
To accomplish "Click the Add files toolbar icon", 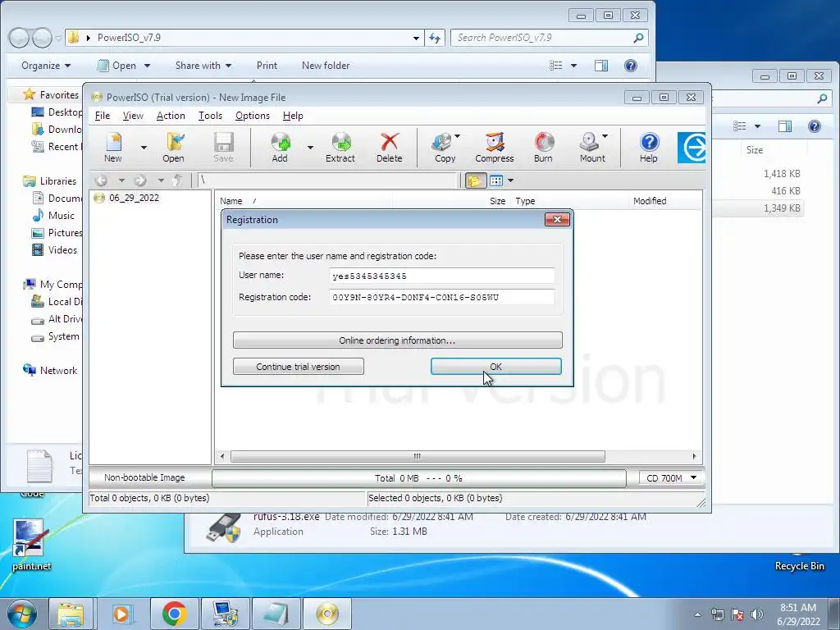I will [x=280, y=147].
